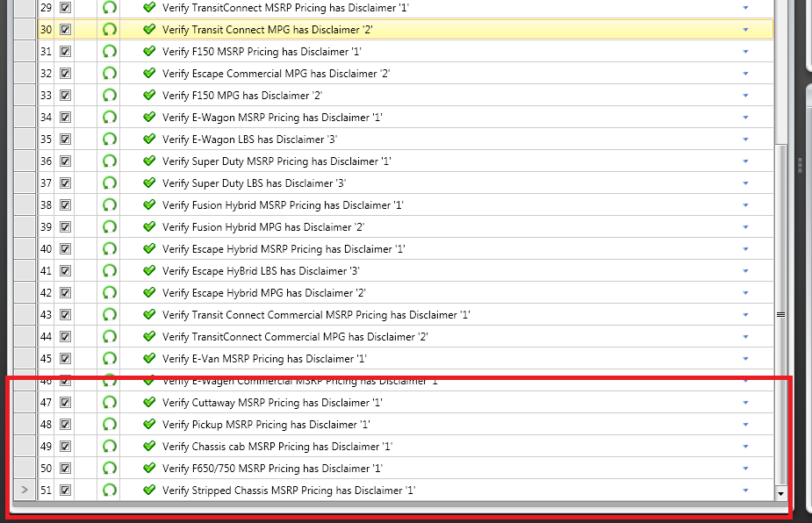Click green checkmark for Escape Hybrid MSRP step
This screenshot has width=812, height=523.
149,248
